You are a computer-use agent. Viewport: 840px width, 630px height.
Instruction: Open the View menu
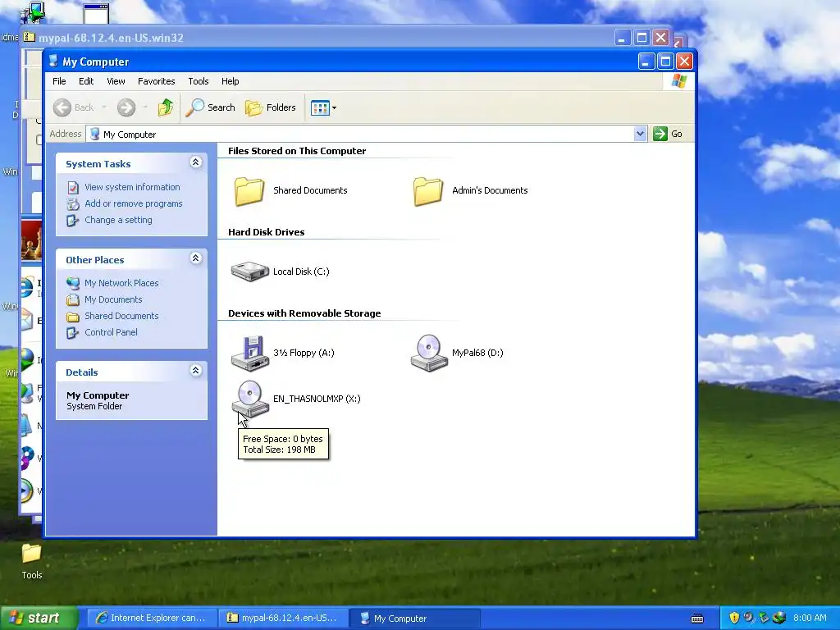116,81
